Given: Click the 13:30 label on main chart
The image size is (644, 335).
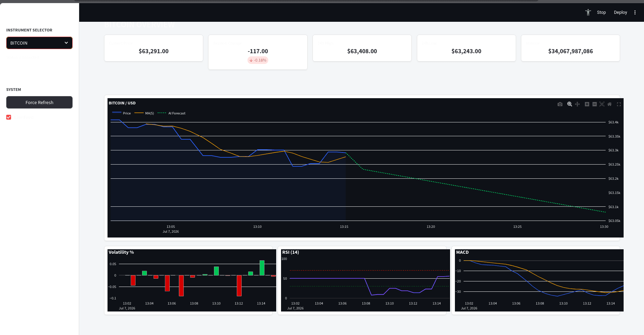Looking at the screenshot, I should pos(604,227).
